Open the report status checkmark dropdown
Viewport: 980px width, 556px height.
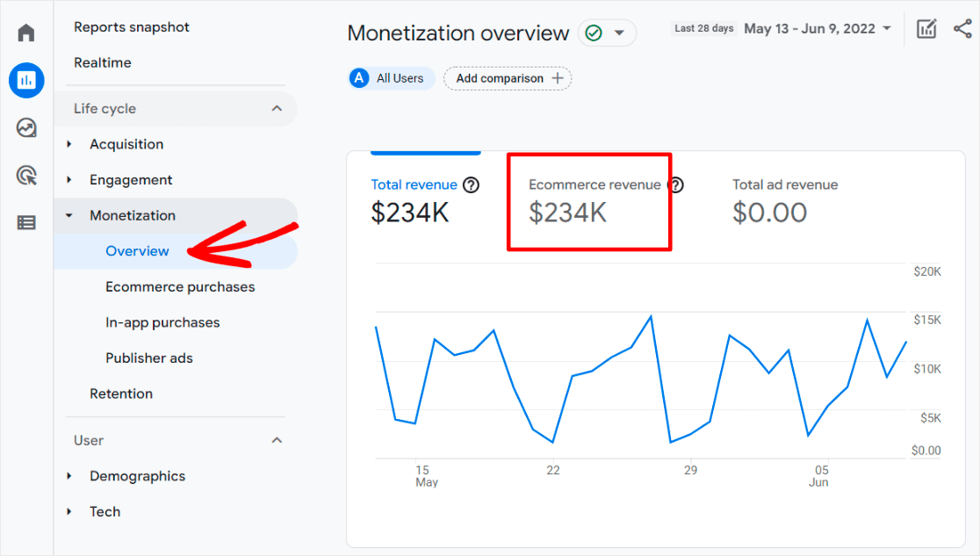click(607, 33)
